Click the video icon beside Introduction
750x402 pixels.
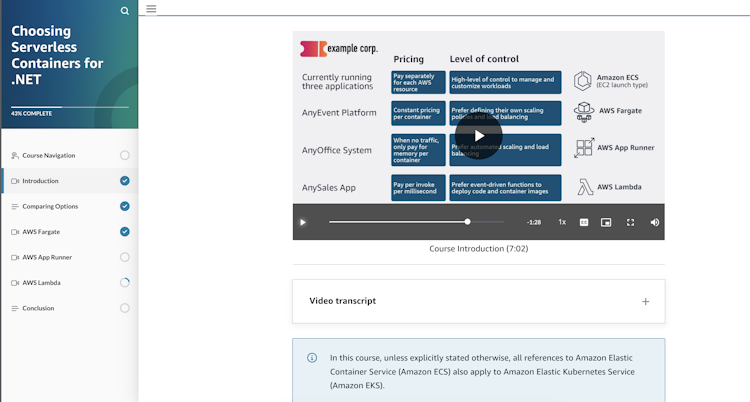click(15, 181)
